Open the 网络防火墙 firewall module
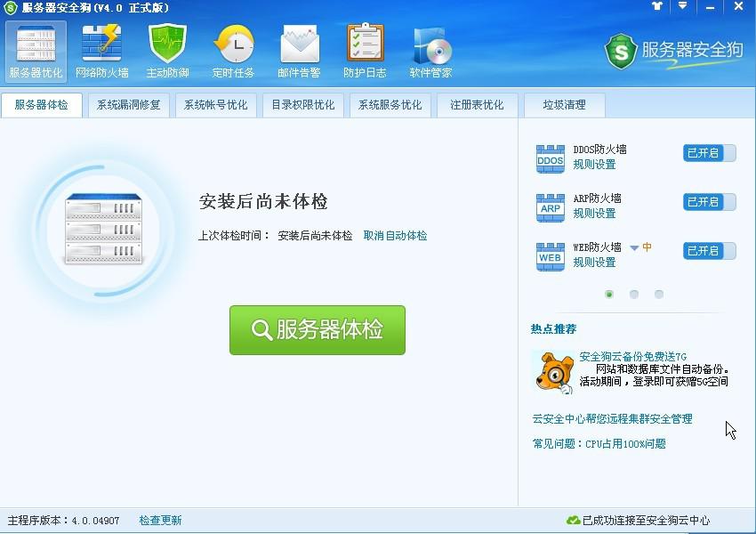 tap(101, 51)
